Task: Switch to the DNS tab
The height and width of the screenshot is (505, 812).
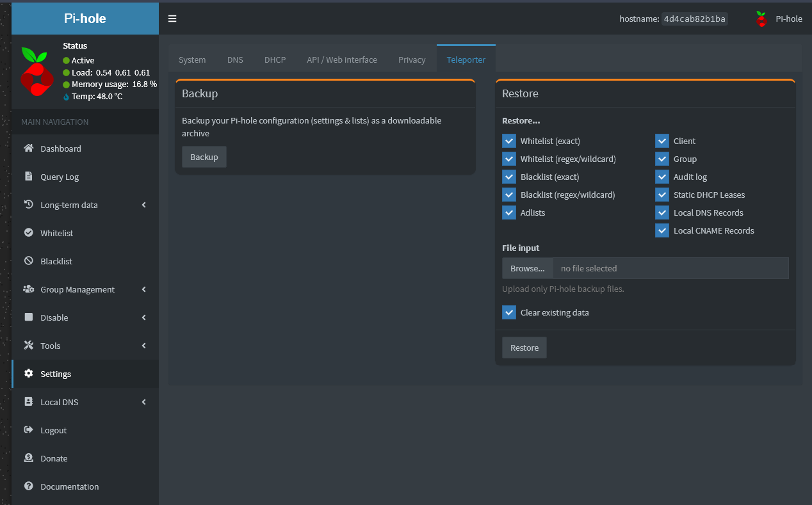Action: (235, 60)
